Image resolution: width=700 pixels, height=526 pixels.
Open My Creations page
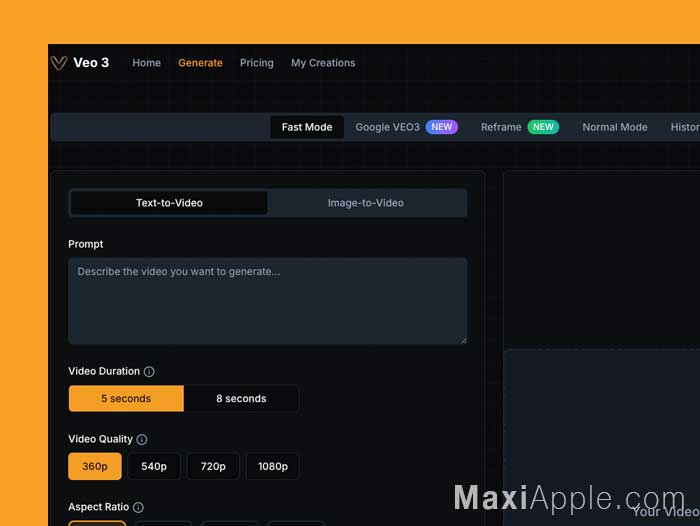(323, 63)
